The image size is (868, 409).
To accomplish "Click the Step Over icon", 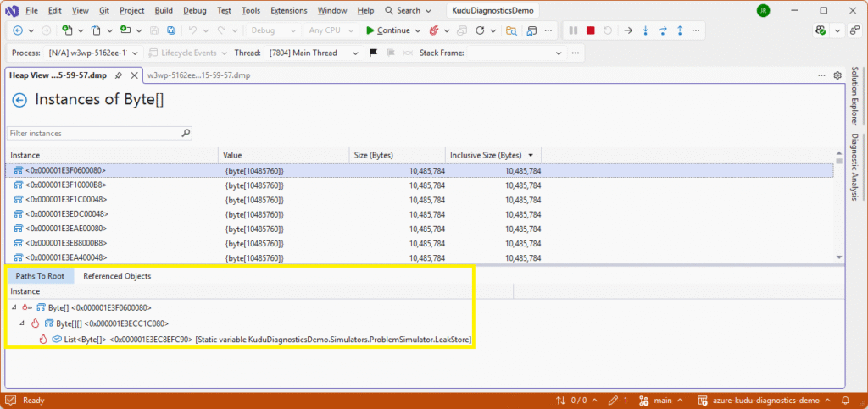I will [x=663, y=30].
